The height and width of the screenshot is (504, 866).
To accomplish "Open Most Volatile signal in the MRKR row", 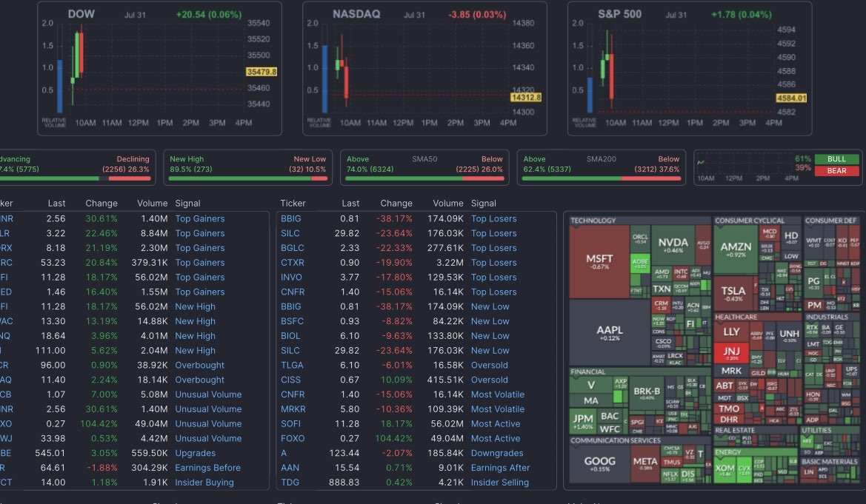I will click(x=498, y=409).
